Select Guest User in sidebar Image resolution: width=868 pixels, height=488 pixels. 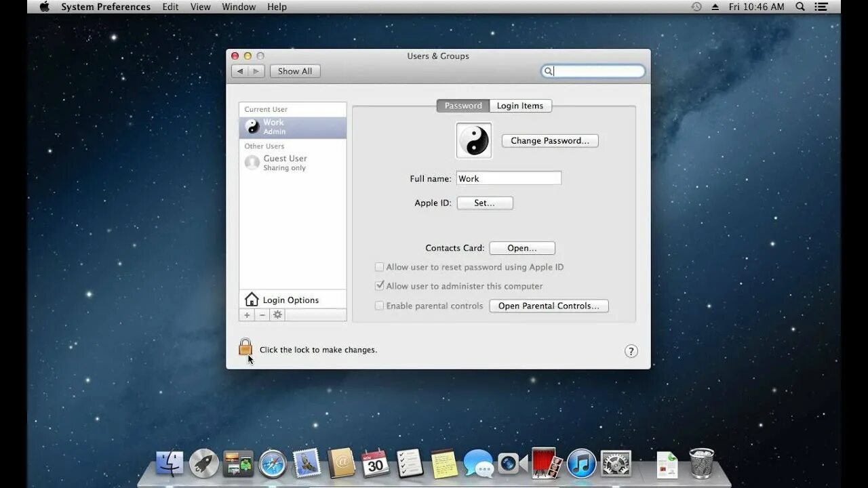[293, 163]
